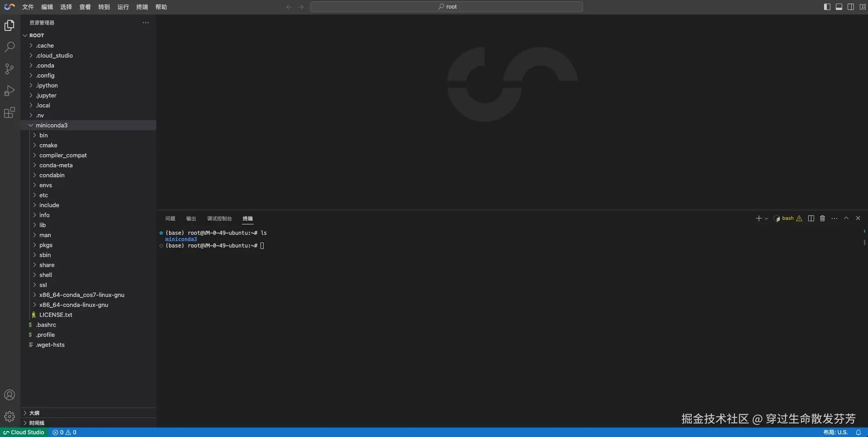The height and width of the screenshot is (437, 868).
Task: Expand the .cache folder
Action: (88, 45)
